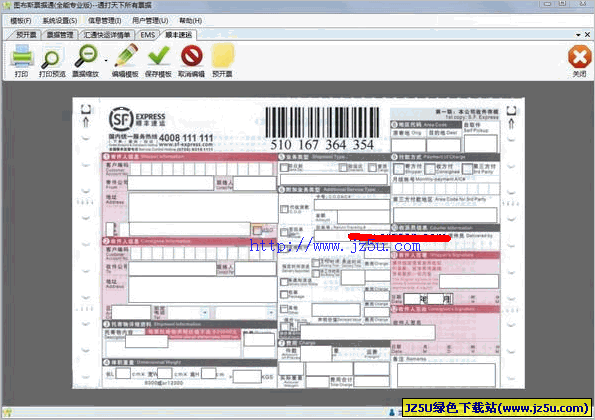Click the 长 L dimension field
Image resolution: width=595 pixels, height=420 pixels.
tap(123, 373)
